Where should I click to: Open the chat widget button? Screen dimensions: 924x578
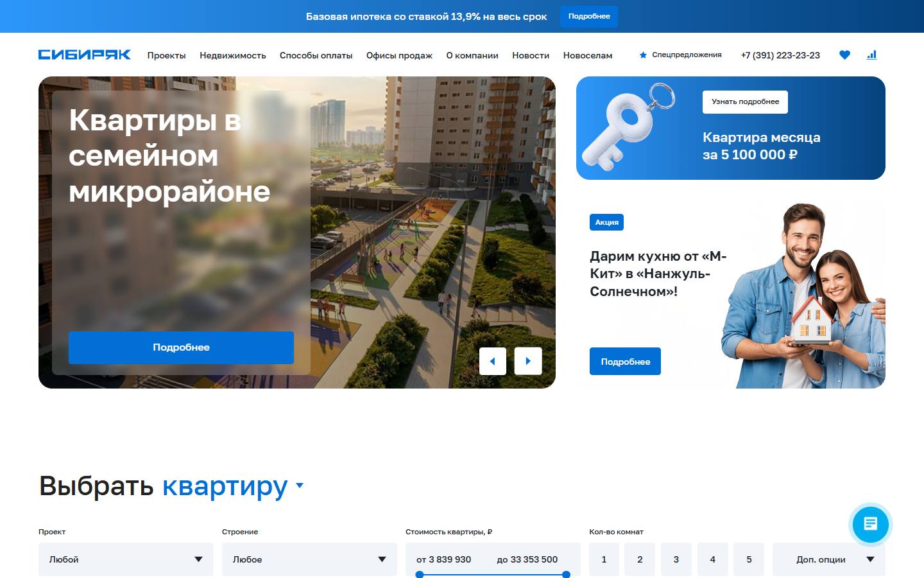point(870,524)
